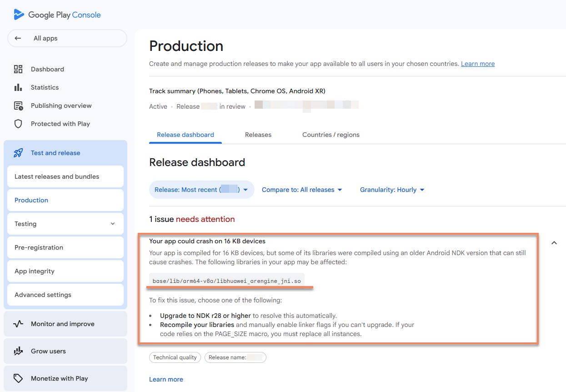Click the Grow users icon
This screenshot has height=392, width=566.
click(x=18, y=351)
